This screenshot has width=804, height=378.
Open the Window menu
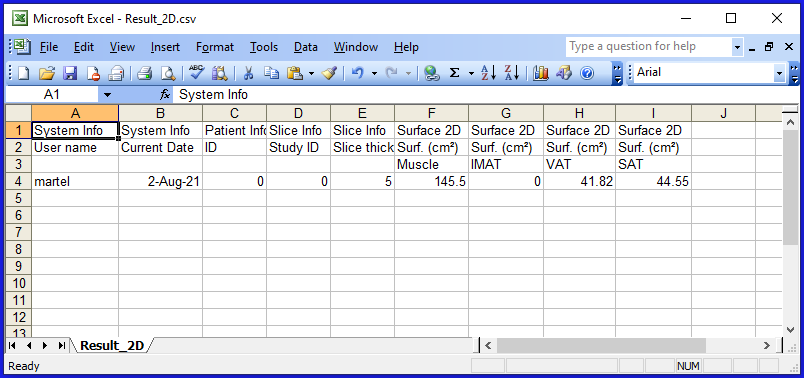coord(356,47)
